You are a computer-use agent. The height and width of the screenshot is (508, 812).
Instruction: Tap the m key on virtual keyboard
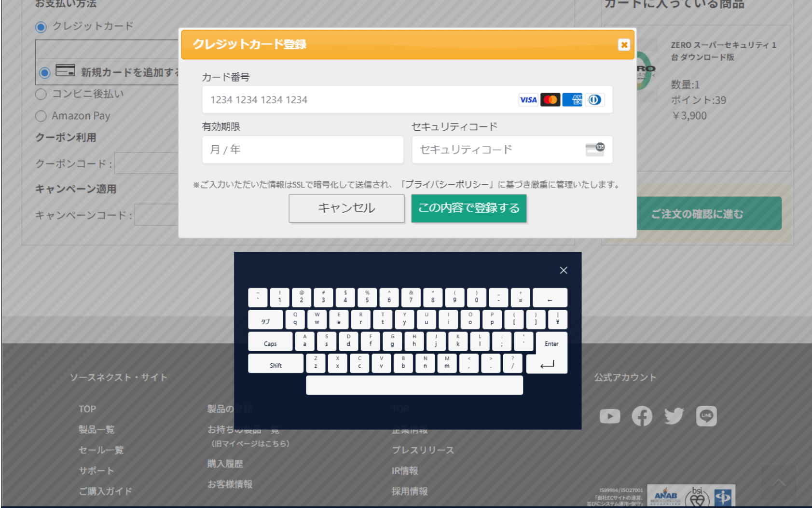point(447,364)
